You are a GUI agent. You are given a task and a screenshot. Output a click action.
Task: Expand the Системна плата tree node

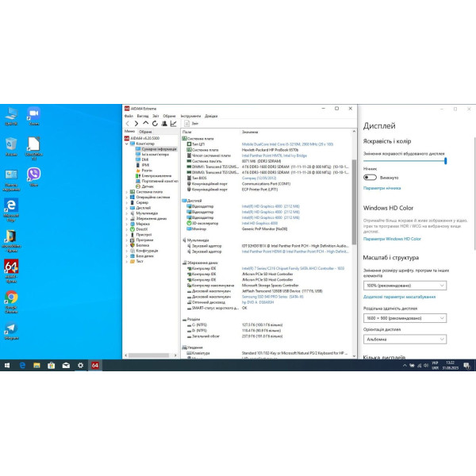point(127,192)
